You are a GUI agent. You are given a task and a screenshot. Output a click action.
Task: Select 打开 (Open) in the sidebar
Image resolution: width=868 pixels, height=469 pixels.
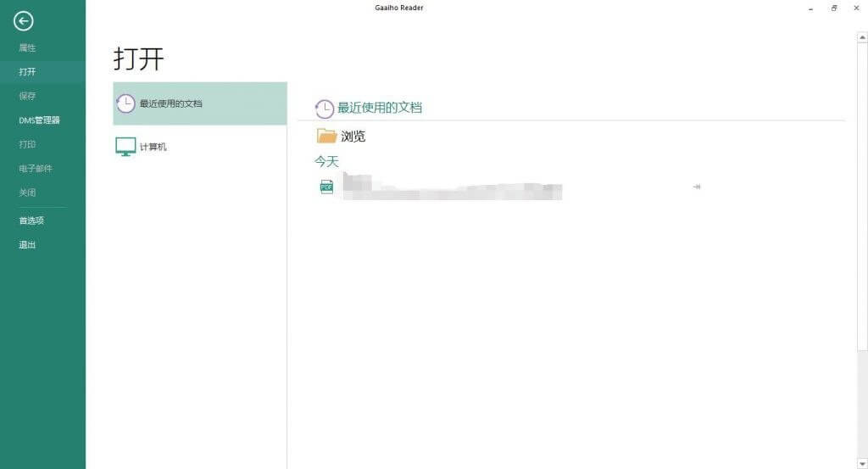click(x=27, y=72)
